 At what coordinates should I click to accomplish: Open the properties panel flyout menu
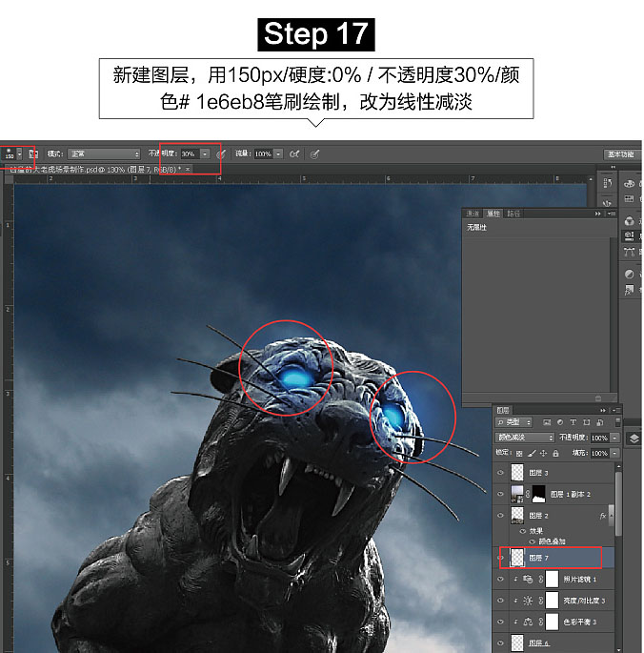pyautogui.click(x=611, y=214)
